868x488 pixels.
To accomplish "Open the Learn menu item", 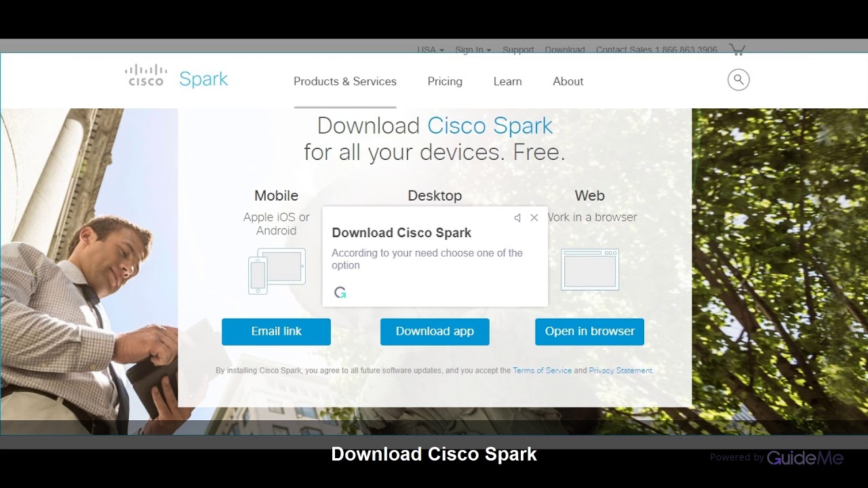I will point(507,81).
